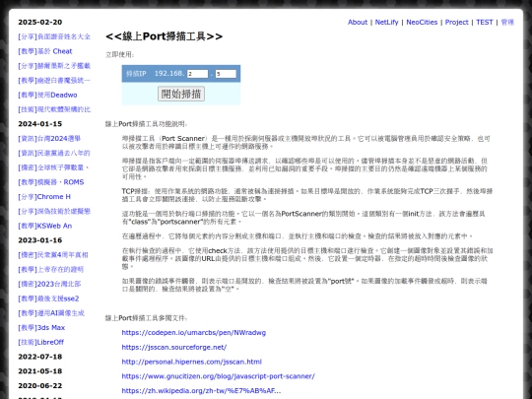Expand the 2020-06-22 date group
The image size is (532, 399).
40,386
